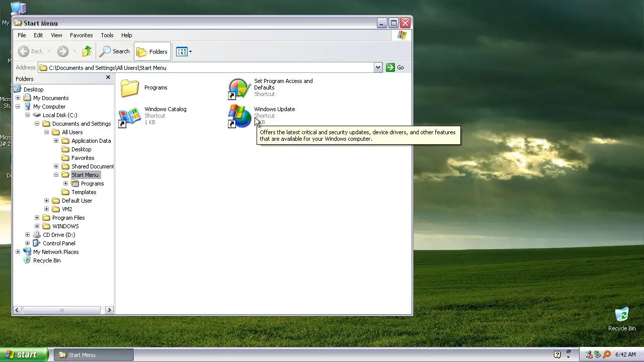
Task: Expand the Program Files tree node
Action: (37, 218)
